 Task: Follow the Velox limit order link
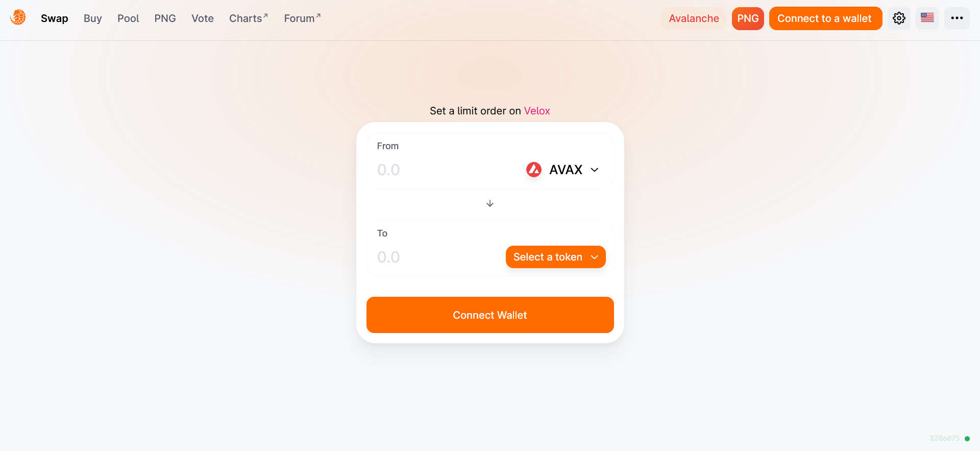(x=537, y=111)
